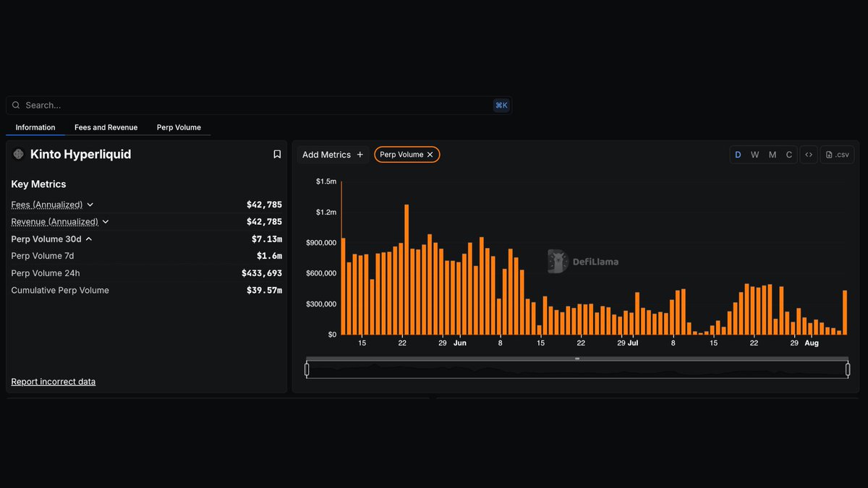Screen dimensions: 868x488
Task: Open the Add Metrics menu
Action: (x=333, y=155)
